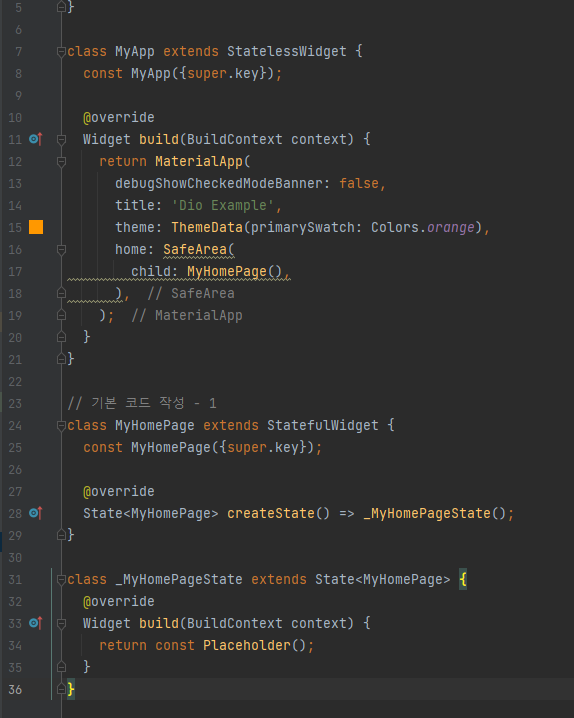Click the Korean comment on line 23

click(142, 403)
